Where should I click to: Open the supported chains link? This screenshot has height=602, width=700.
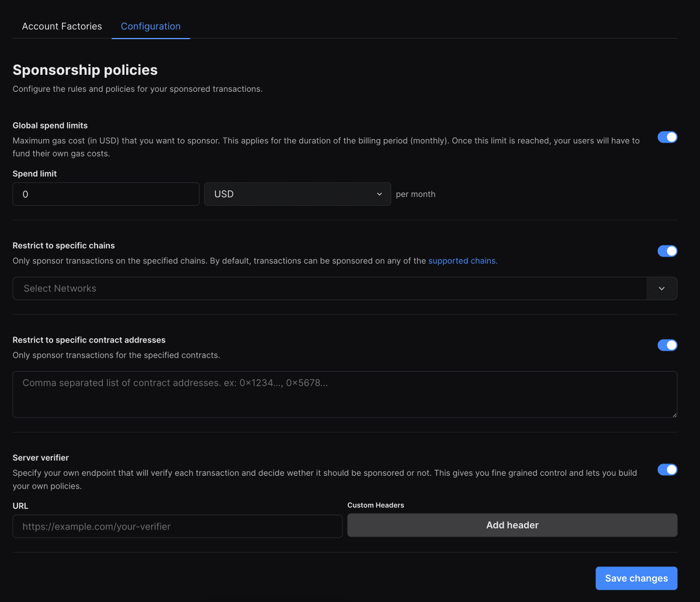point(463,261)
